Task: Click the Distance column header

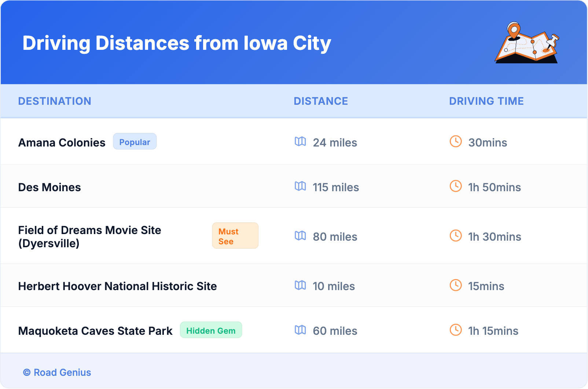Action: pyautogui.click(x=321, y=101)
